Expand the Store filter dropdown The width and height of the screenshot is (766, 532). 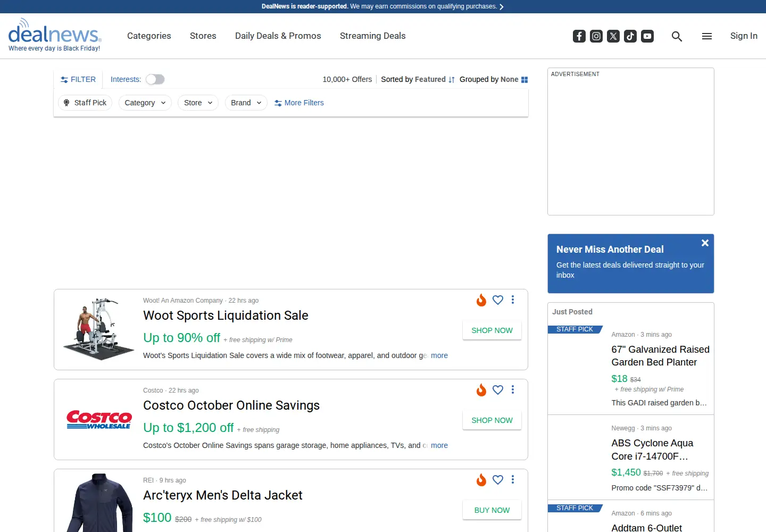pos(198,103)
